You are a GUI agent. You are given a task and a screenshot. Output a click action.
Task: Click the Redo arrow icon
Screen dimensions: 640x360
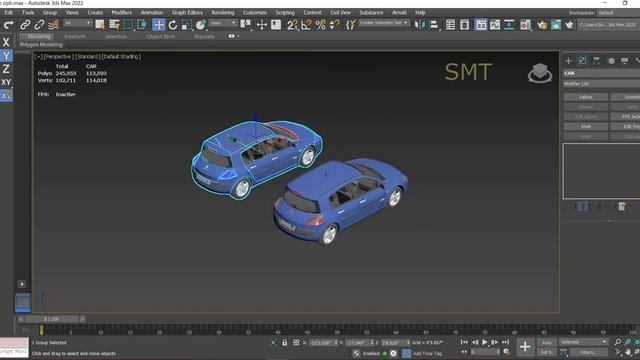tap(8, 25)
